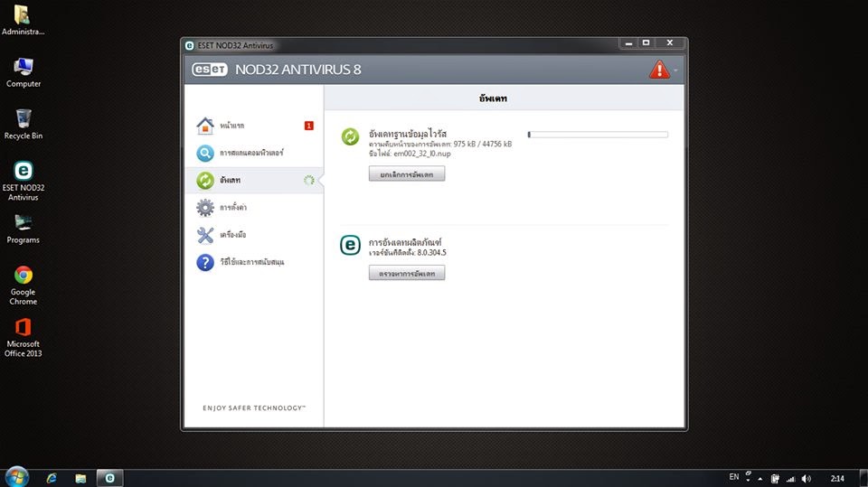This screenshot has height=487, width=868.
Task: Open the Home sidebar icon (house)
Action: click(205, 126)
